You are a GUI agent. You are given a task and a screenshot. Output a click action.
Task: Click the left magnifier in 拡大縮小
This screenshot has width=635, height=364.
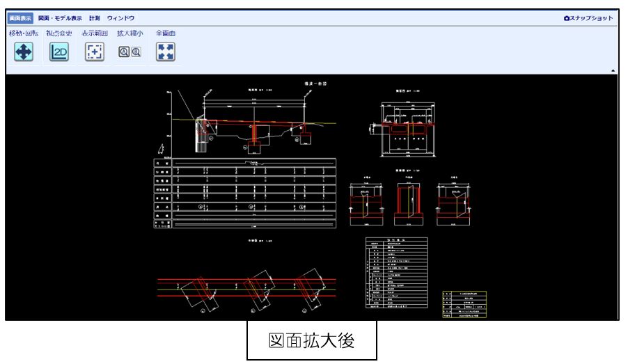(x=123, y=52)
